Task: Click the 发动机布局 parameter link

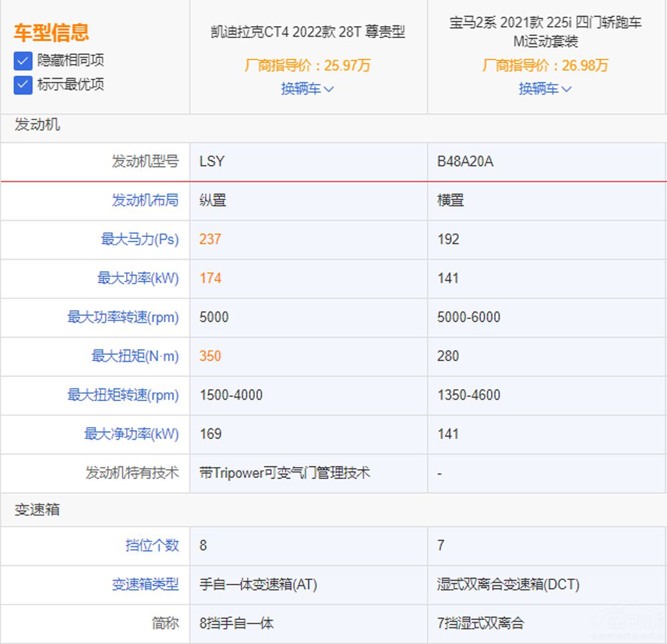Action: pos(145,200)
